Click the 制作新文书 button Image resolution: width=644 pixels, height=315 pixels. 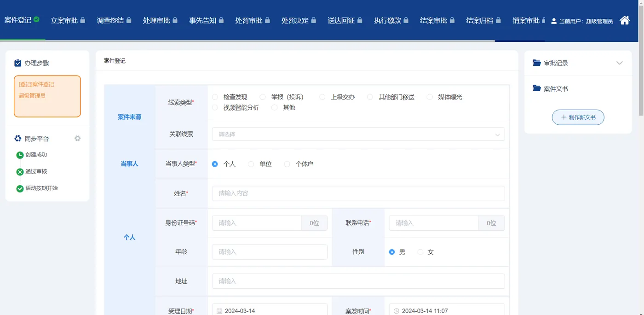[578, 117]
